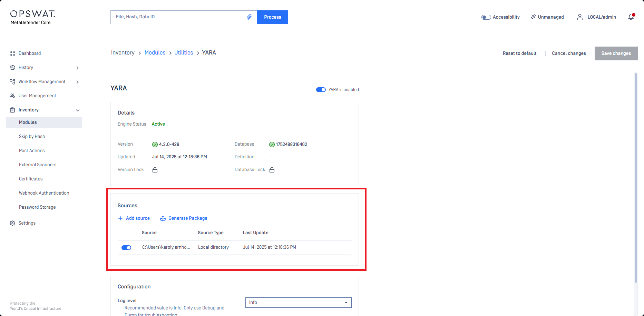The height and width of the screenshot is (316, 644).
Task: Click the LOCAL/admin username
Action: (602, 17)
